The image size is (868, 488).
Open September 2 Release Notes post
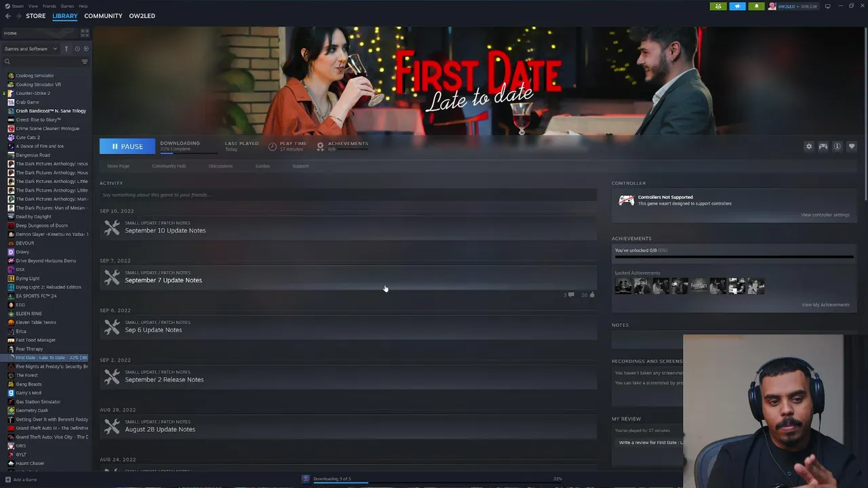348,376
